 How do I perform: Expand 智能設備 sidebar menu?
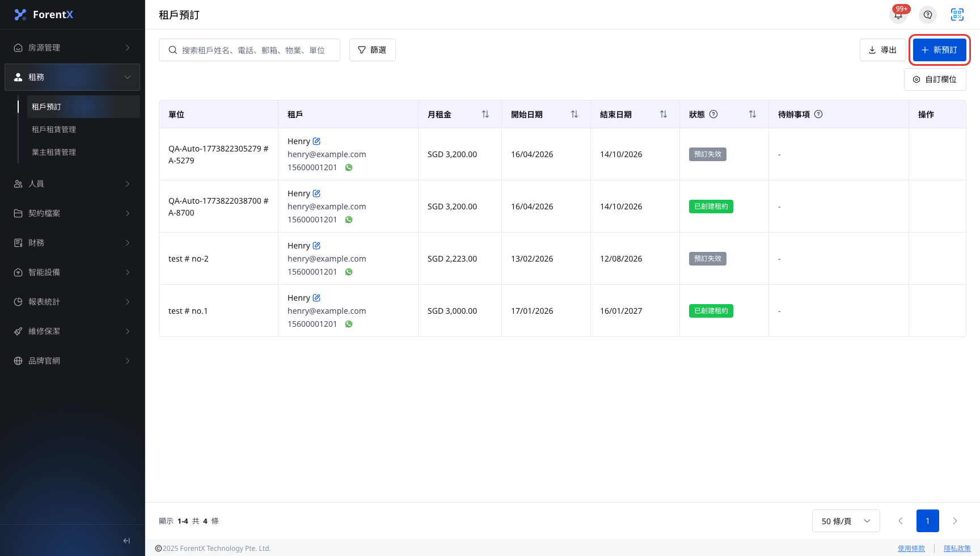click(72, 272)
